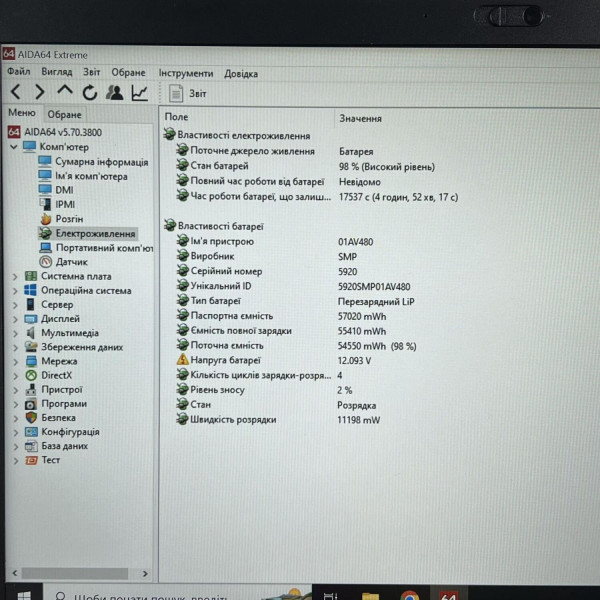Select the Властивості електроживлення group row
This screenshot has height=600, width=600.
(236, 135)
